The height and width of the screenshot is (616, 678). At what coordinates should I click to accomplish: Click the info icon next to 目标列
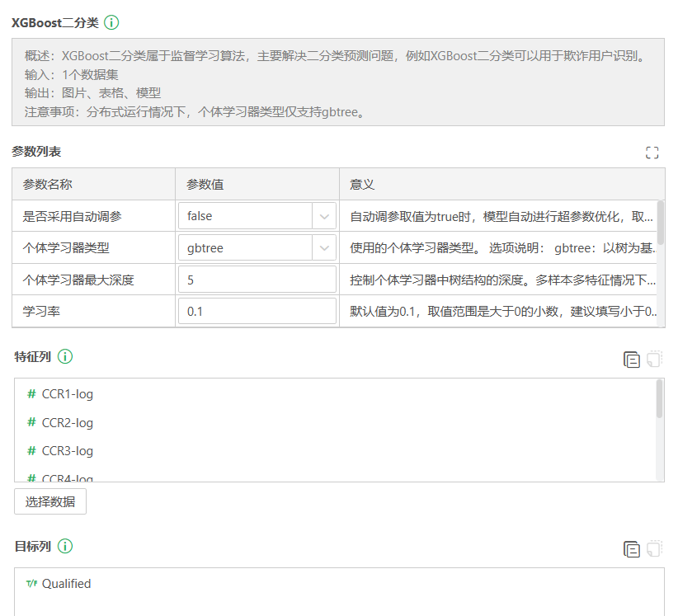65,546
